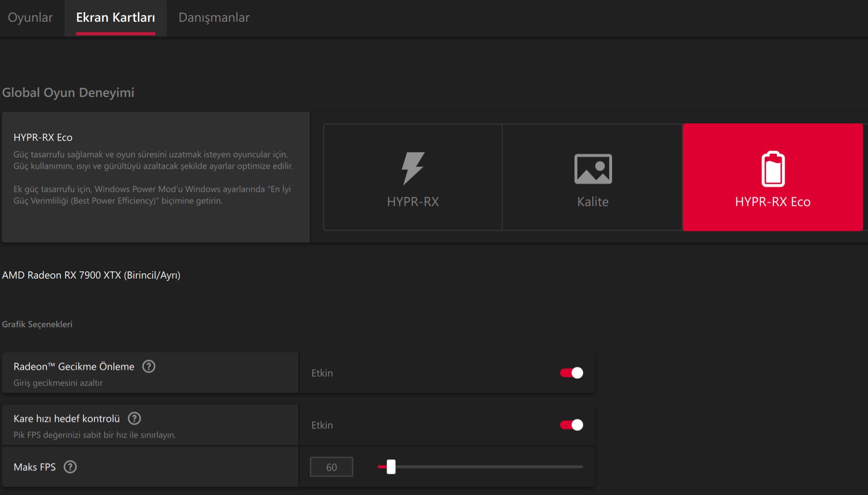Click the 'Giriş gecikmesini azaltır' text
The height and width of the screenshot is (495, 868).
tap(58, 383)
